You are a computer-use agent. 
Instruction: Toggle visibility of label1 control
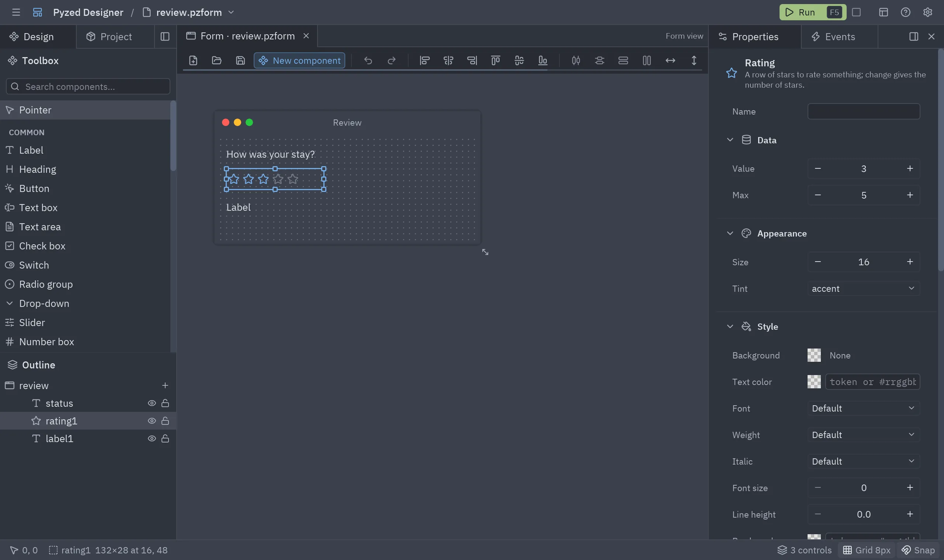pos(152,438)
